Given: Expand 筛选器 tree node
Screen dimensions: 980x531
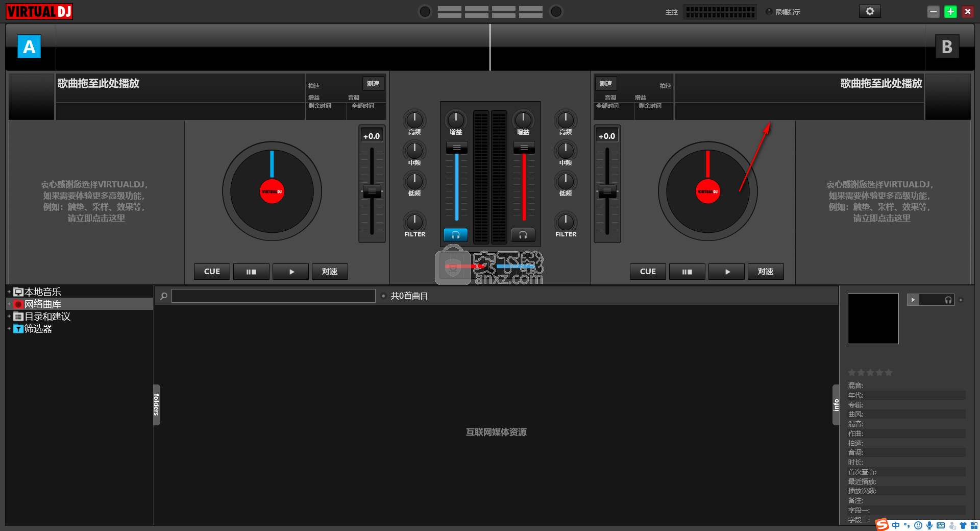Looking at the screenshot, I should click(9, 328).
